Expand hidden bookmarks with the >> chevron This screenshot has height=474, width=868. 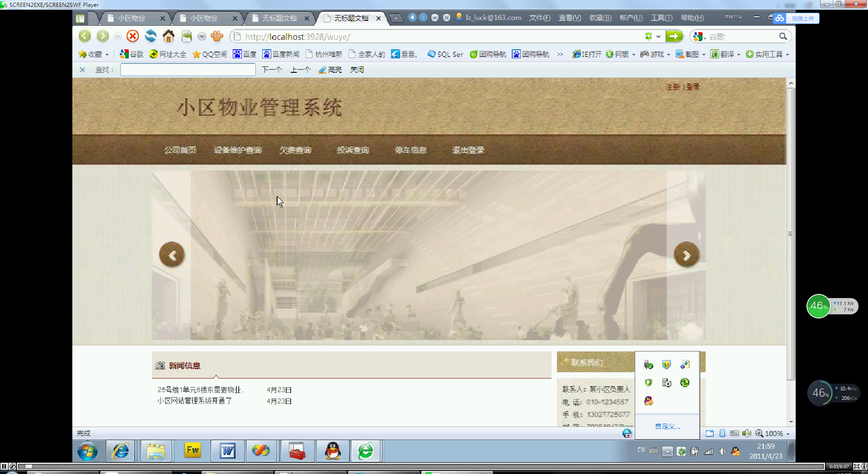(560, 54)
